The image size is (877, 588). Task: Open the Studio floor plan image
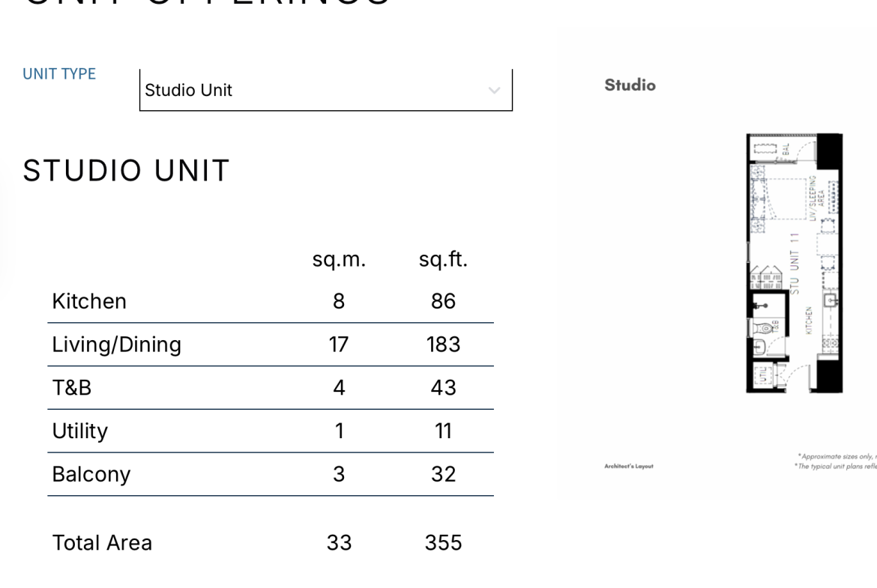pyautogui.click(x=795, y=263)
